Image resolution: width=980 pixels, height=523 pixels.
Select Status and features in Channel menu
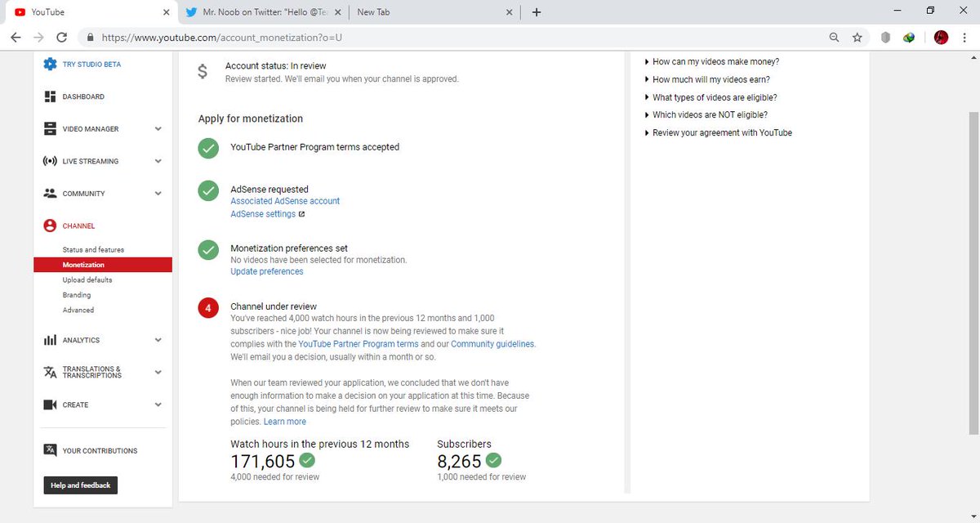pyautogui.click(x=93, y=249)
